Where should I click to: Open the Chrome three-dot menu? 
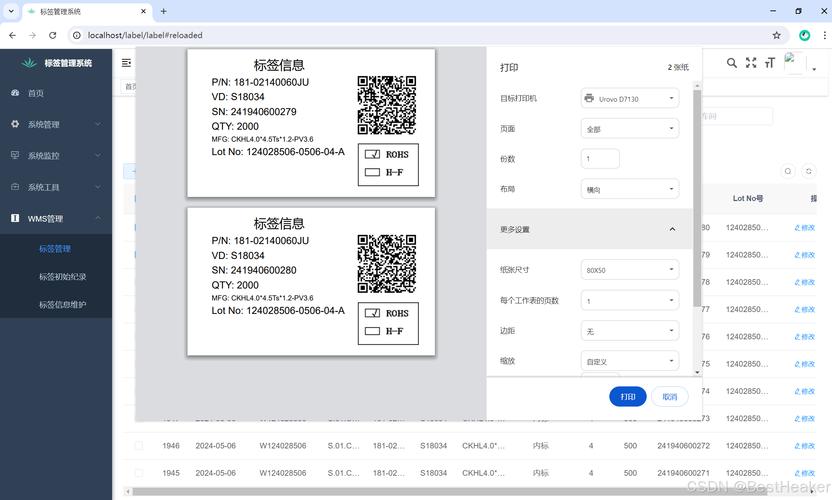tap(824, 35)
